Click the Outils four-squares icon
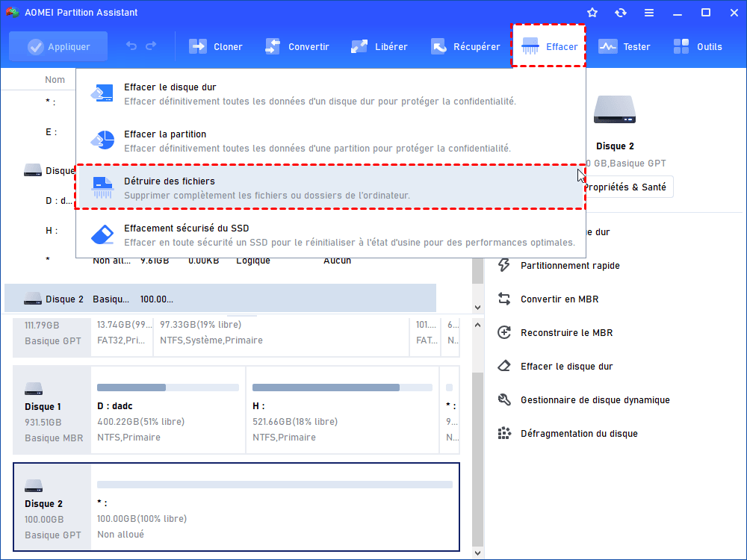This screenshot has height=560, width=747. coord(681,46)
